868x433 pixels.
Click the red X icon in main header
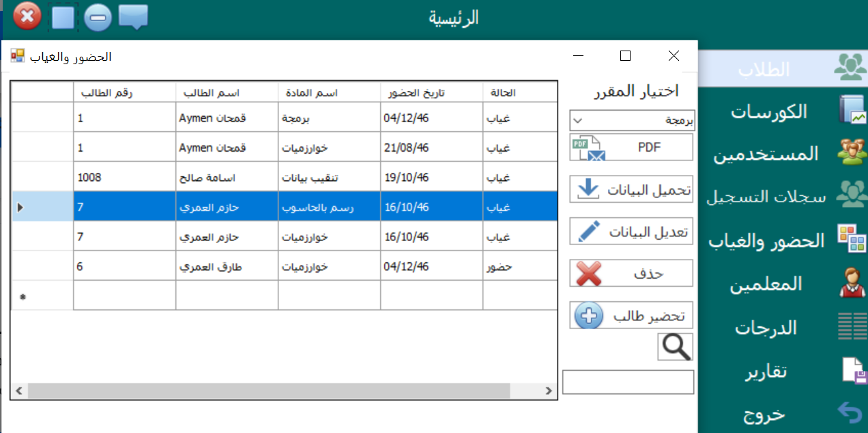click(27, 16)
